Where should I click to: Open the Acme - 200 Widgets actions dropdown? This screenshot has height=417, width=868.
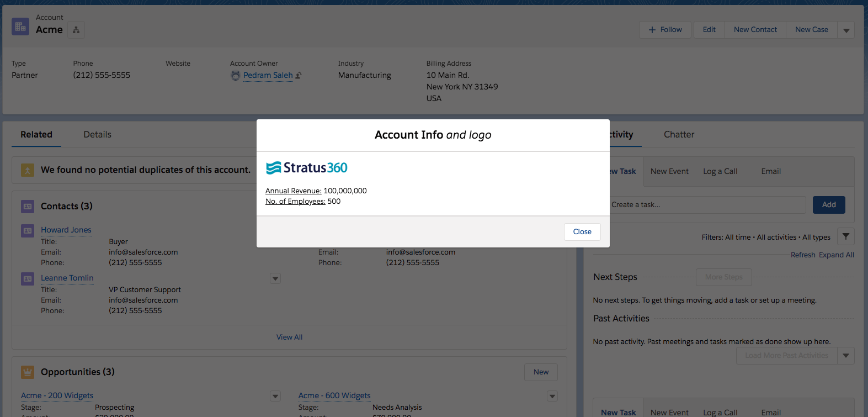click(x=275, y=396)
